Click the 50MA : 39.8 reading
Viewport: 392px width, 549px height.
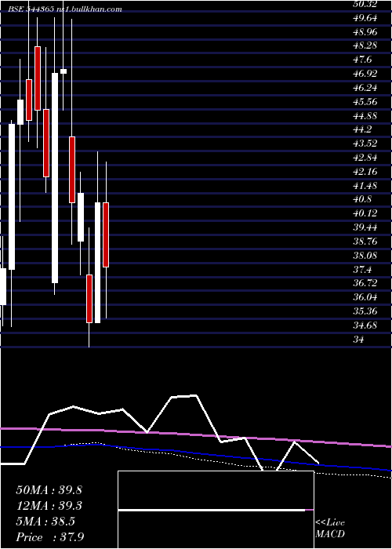49,490
